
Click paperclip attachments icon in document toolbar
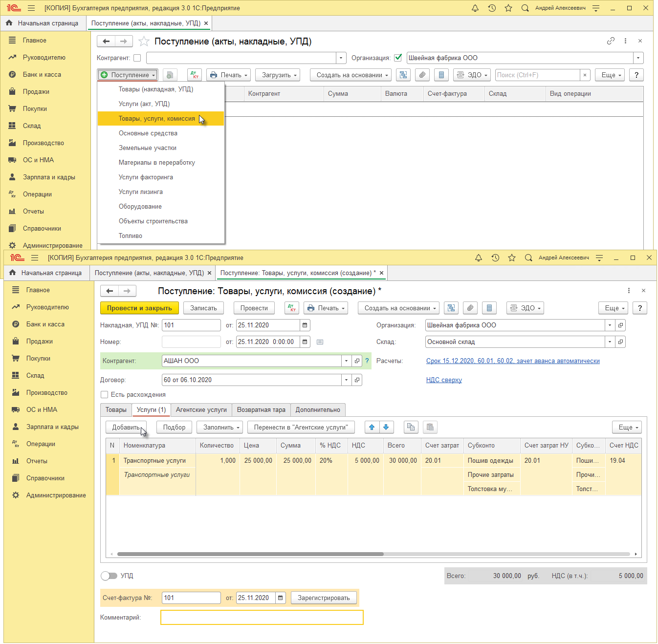coord(470,308)
